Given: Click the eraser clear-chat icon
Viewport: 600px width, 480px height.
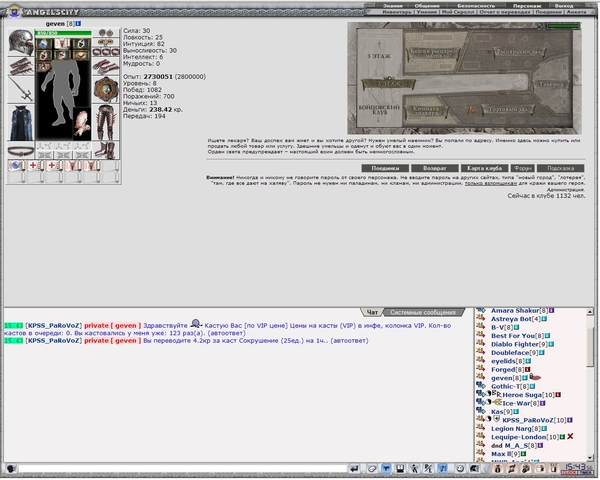Looking at the screenshot, I should click(x=372, y=468).
